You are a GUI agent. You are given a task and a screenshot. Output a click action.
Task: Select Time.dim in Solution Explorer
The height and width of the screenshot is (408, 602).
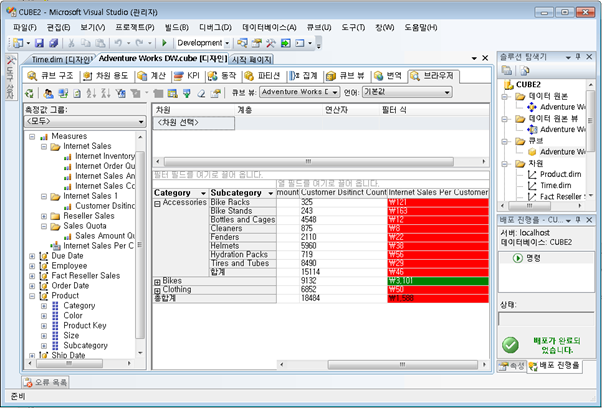[555, 185]
